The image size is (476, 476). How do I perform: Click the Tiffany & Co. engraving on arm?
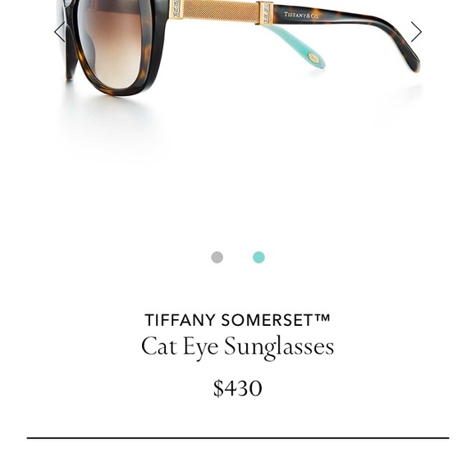click(x=301, y=15)
